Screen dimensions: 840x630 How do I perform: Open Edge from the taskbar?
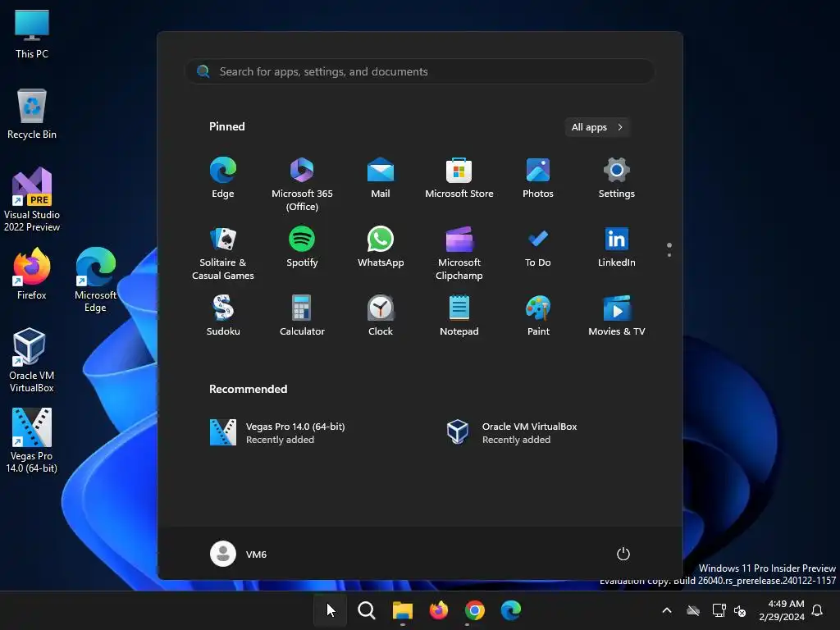[510, 610]
